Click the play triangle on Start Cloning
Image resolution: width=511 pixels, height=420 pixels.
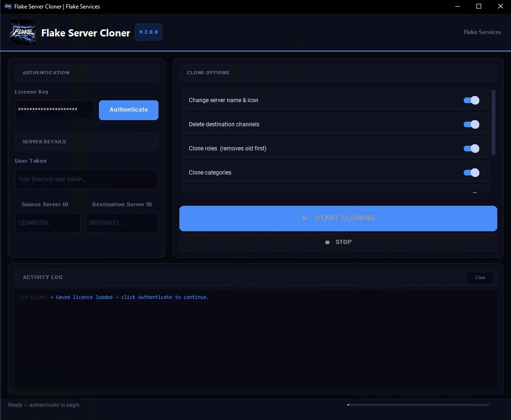304,218
